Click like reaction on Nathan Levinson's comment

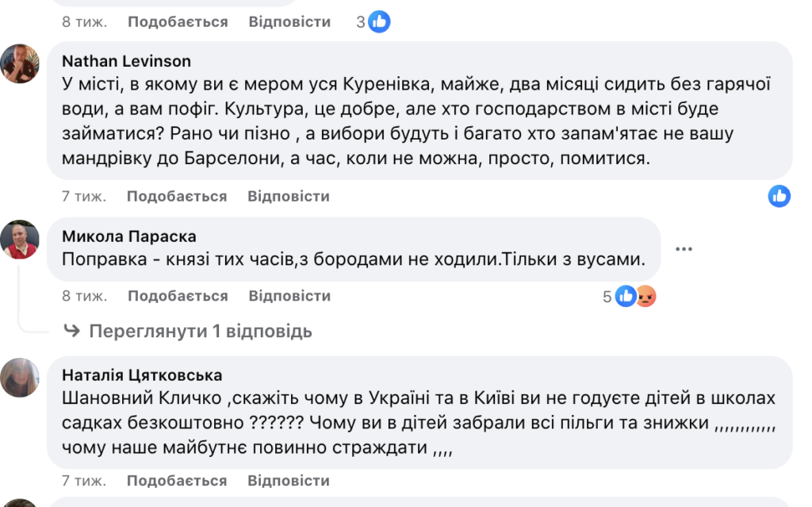pos(779,195)
